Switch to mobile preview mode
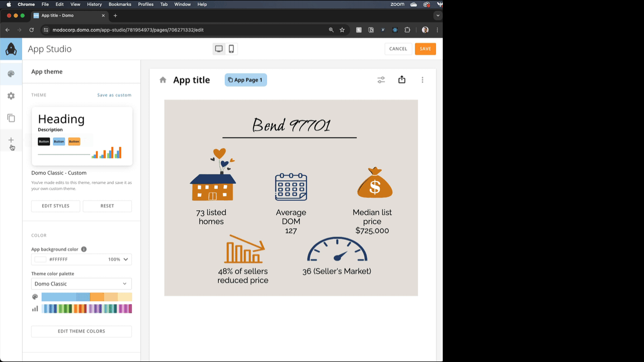Viewport: 644px width, 362px height. click(230, 48)
